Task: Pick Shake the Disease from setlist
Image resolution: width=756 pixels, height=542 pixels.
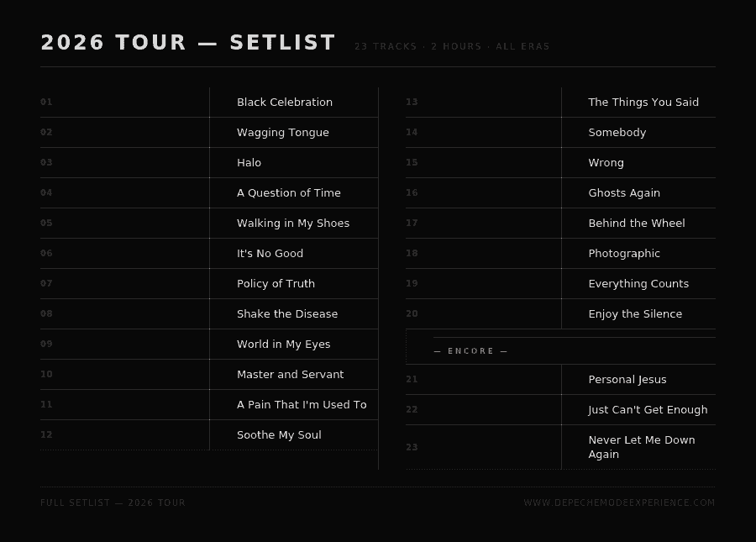Action: pyautogui.click(x=287, y=314)
